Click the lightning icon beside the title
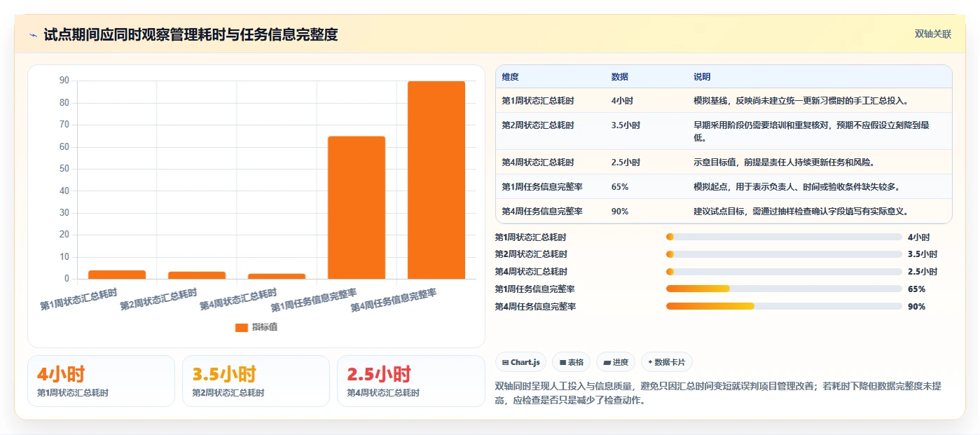 coord(34,35)
